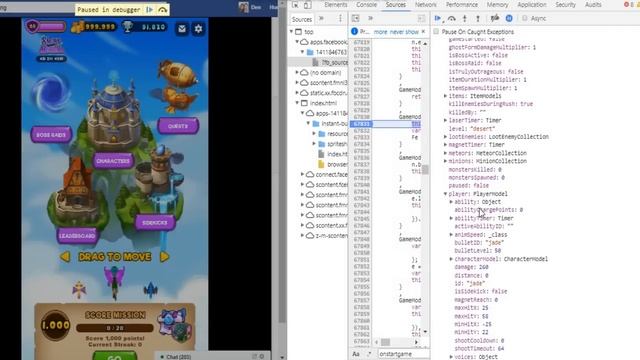Collapse the index.html tree node

(x=297, y=103)
